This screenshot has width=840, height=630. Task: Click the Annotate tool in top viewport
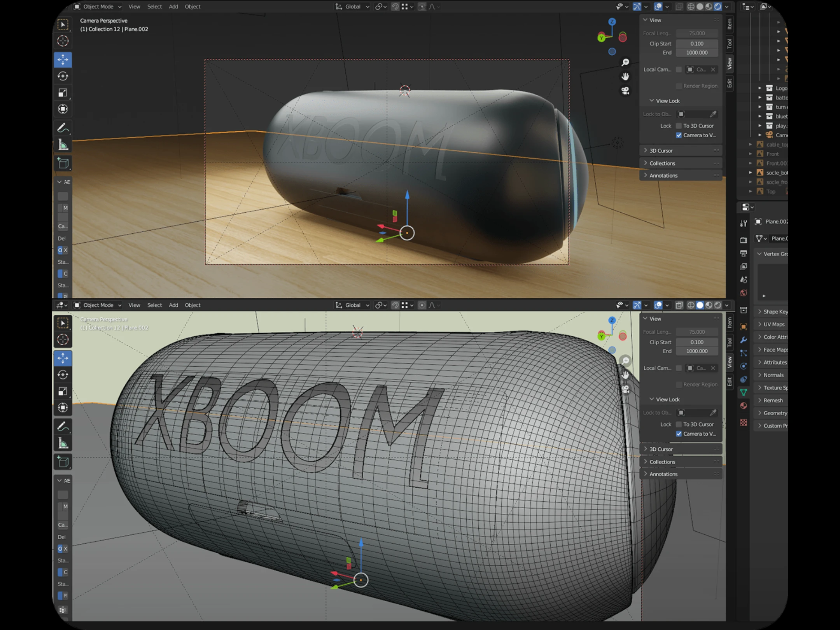click(x=63, y=128)
